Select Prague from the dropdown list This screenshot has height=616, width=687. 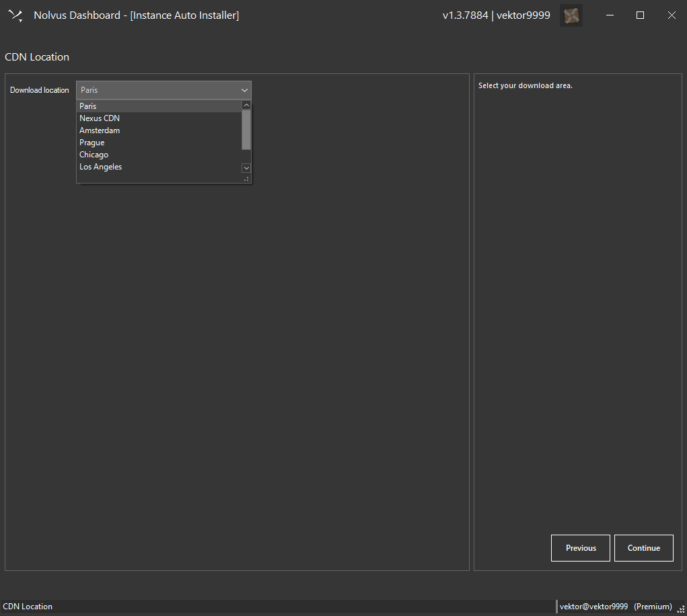coord(159,143)
